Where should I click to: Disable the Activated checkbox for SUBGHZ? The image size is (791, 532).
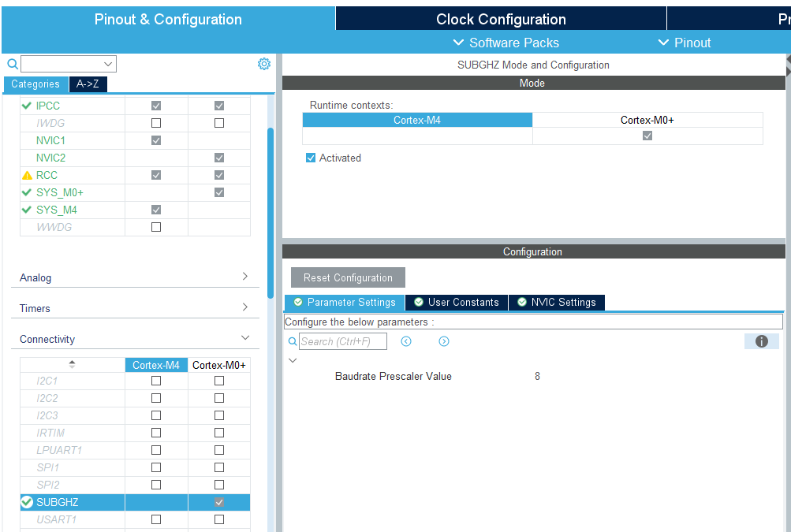pos(310,158)
